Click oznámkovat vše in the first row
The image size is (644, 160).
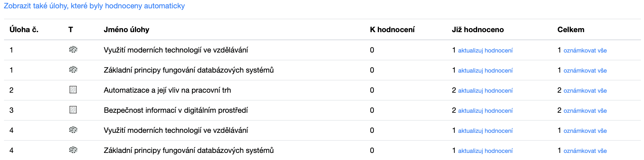[x=585, y=50]
